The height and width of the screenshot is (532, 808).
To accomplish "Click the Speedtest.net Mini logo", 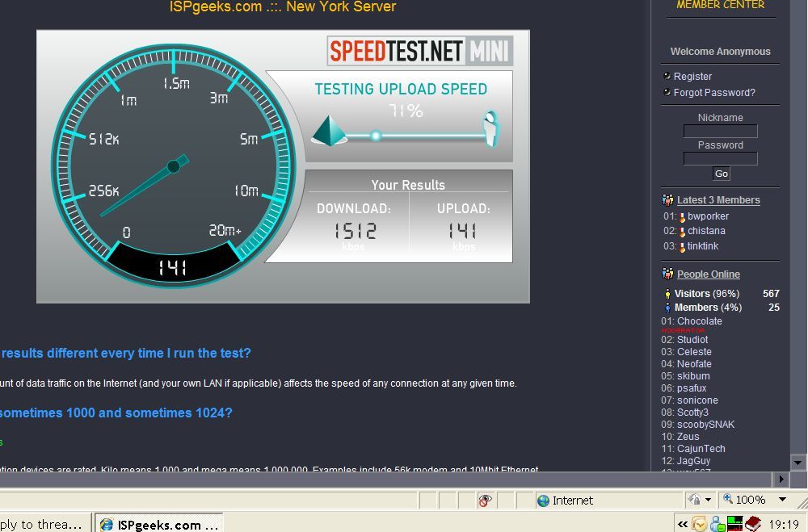I will tap(420, 51).
